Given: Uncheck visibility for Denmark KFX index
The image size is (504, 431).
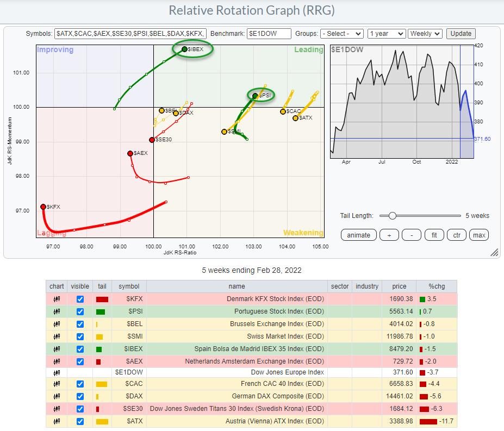Looking at the screenshot, I should pos(80,299).
